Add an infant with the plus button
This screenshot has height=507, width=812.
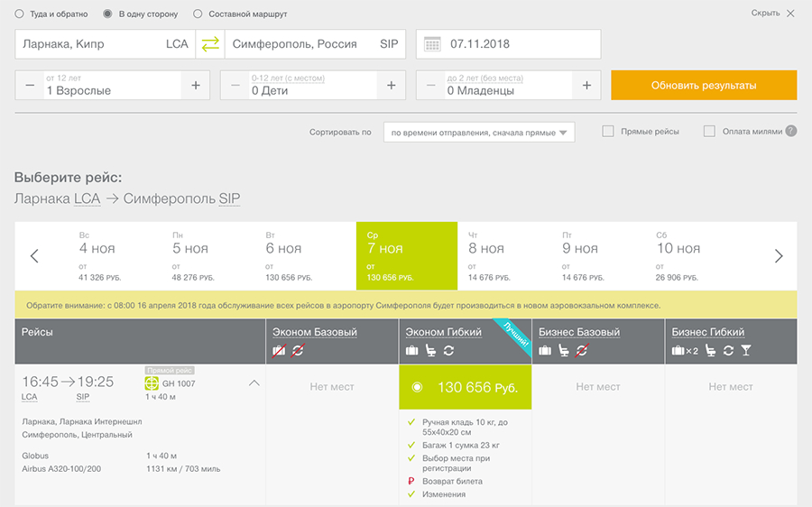tap(586, 86)
